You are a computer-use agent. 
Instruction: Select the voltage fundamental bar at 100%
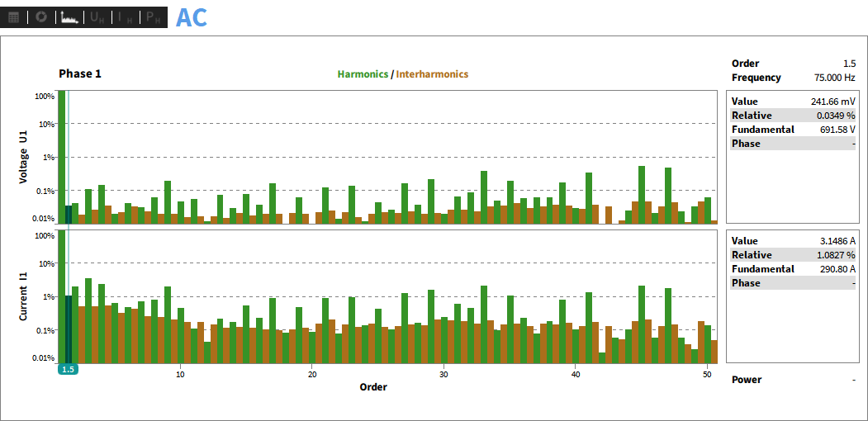pyautogui.click(x=62, y=157)
